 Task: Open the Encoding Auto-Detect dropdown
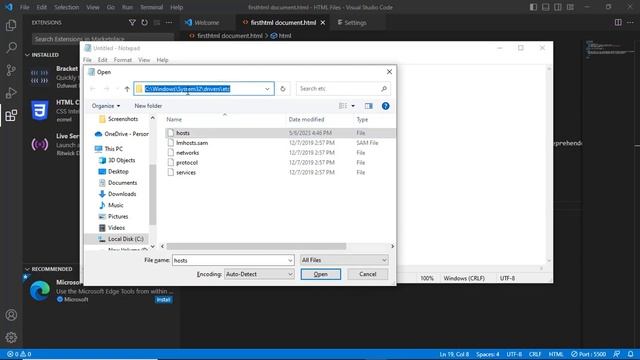(259, 274)
